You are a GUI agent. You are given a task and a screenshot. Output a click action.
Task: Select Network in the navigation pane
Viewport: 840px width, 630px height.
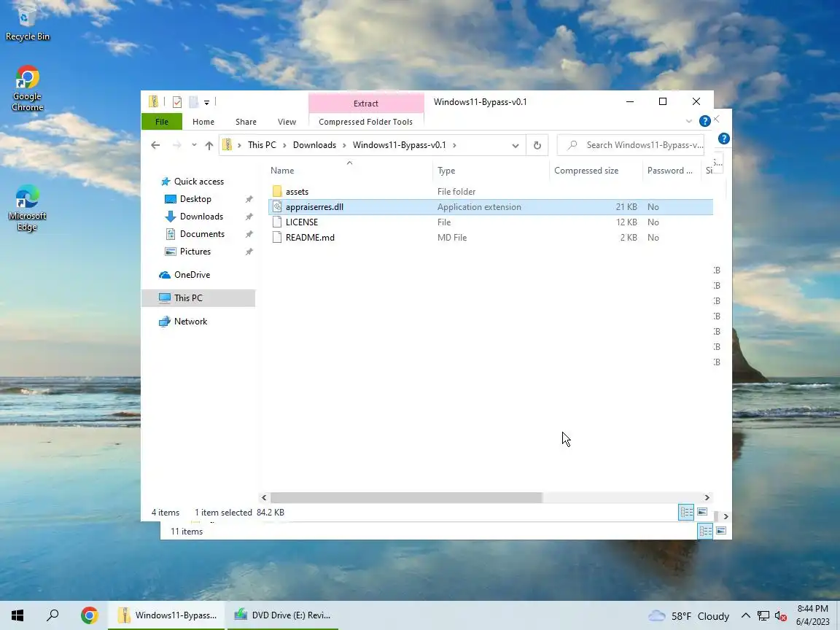(x=190, y=322)
